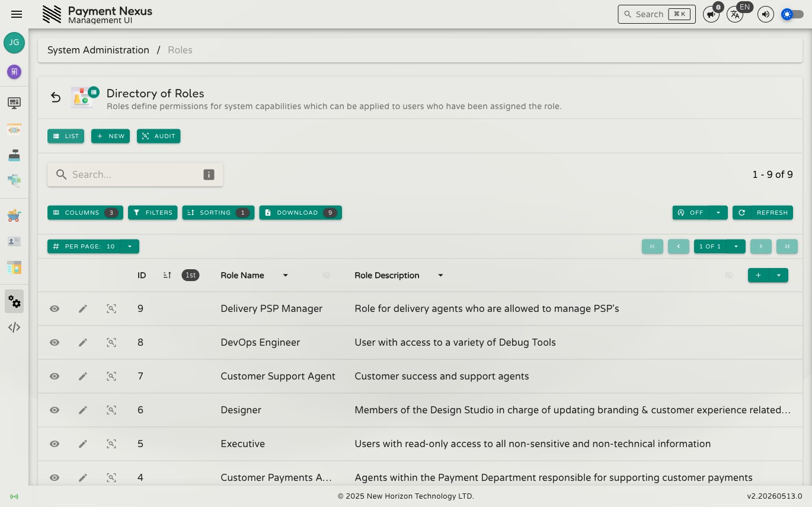Click the sound speaker icon
Screen dimensions: 812x507
765,14
